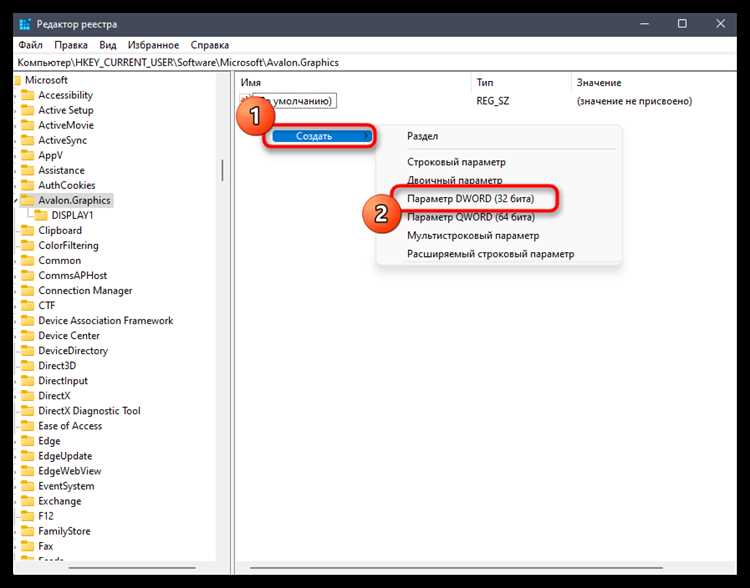Select the F12 key label
Screen dimensions: 750x588
click(46, 516)
